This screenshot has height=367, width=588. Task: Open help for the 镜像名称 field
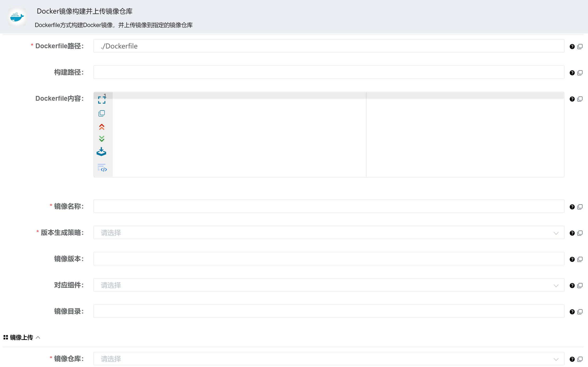[572, 206]
